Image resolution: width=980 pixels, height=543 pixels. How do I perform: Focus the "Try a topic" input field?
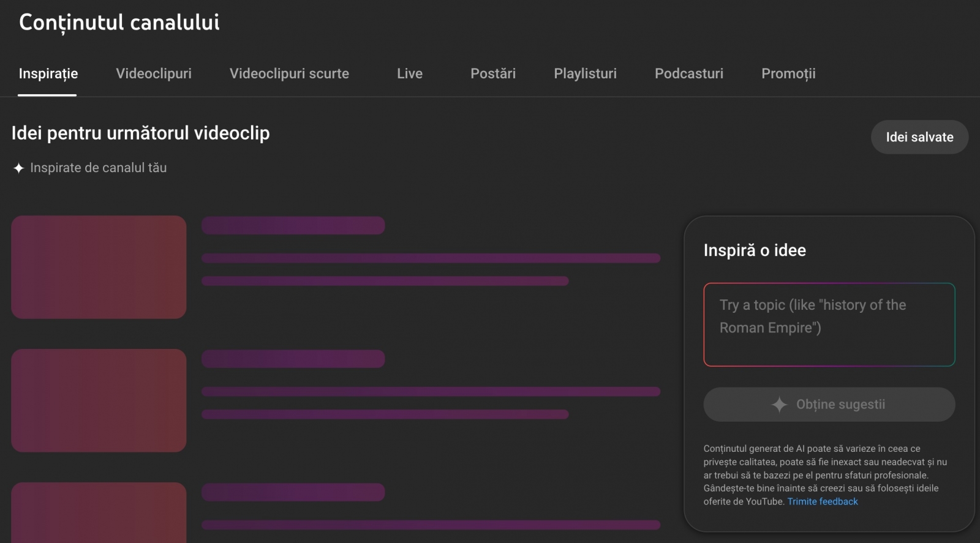pos(829,324)
